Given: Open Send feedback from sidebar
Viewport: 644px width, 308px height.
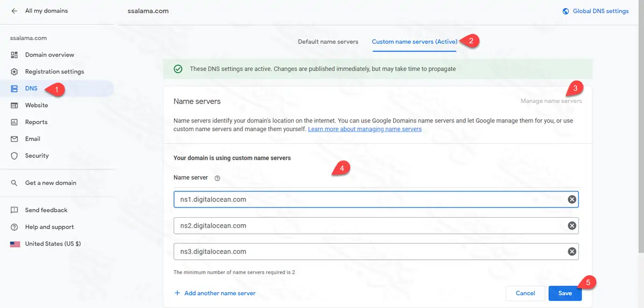Looking at the screenshot, I should [x=46, y=210].
